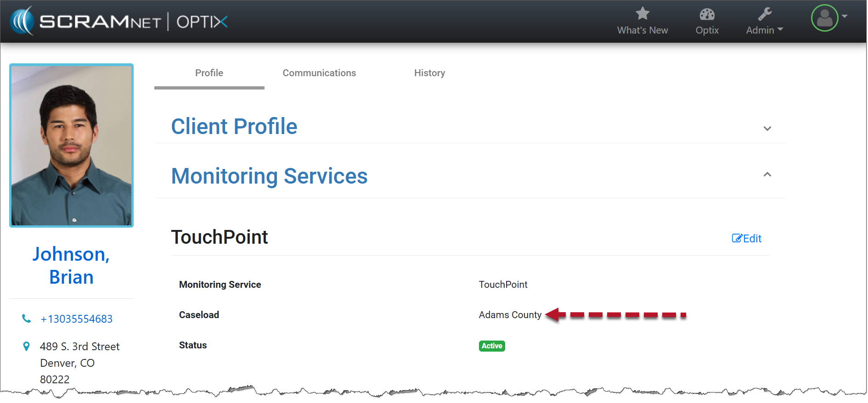The height and width of the screenshot is (403, 868).
Task: Open the Optix dashboard gauge icon
Action: (x=707, y=14)
